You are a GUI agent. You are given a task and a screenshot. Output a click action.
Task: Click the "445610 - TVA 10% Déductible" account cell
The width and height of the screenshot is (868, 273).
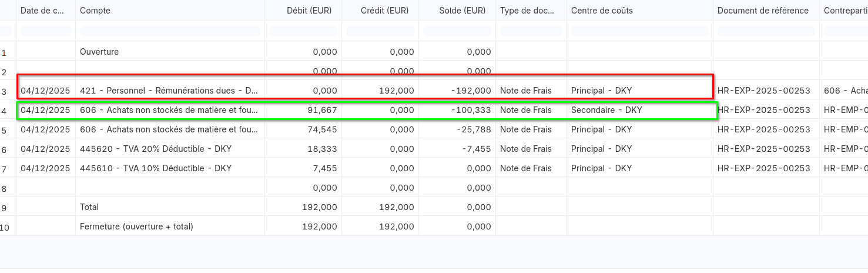pyautogui.click(x=156, y=168)
